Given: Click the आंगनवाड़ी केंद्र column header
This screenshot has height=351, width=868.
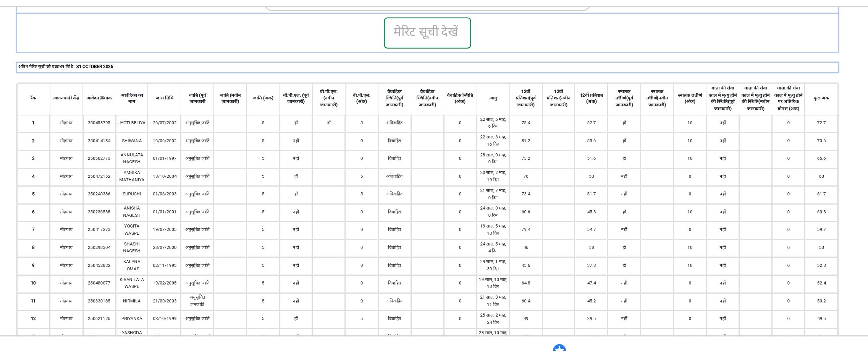Looking at the screenshot, I should 66,98.
